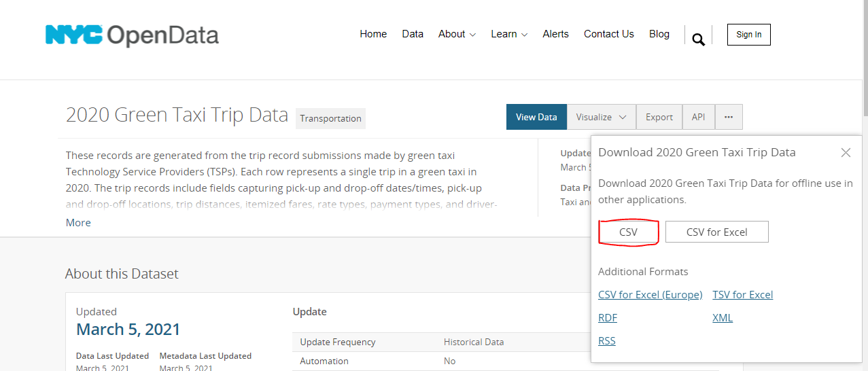
Task: Click the search magnifier icon
Action: [698, 39]
